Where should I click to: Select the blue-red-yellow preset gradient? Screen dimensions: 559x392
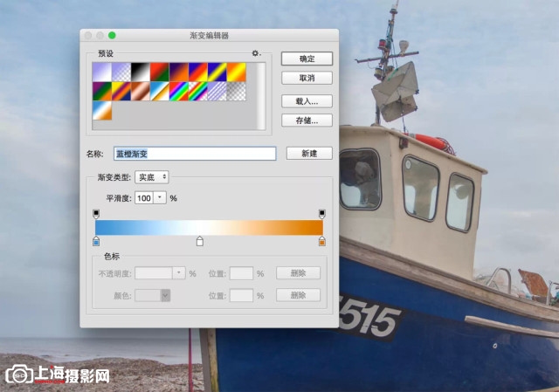(x=198, y=72)
